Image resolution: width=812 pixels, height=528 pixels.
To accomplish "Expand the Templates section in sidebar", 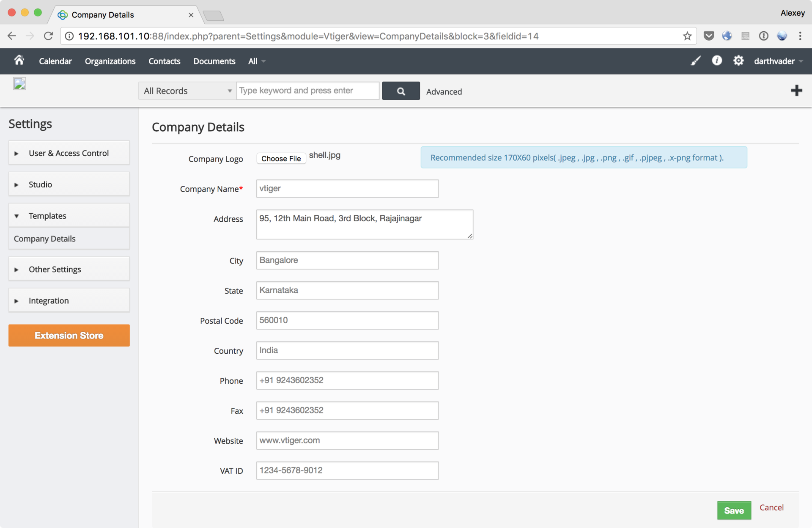I will [69, 215].
